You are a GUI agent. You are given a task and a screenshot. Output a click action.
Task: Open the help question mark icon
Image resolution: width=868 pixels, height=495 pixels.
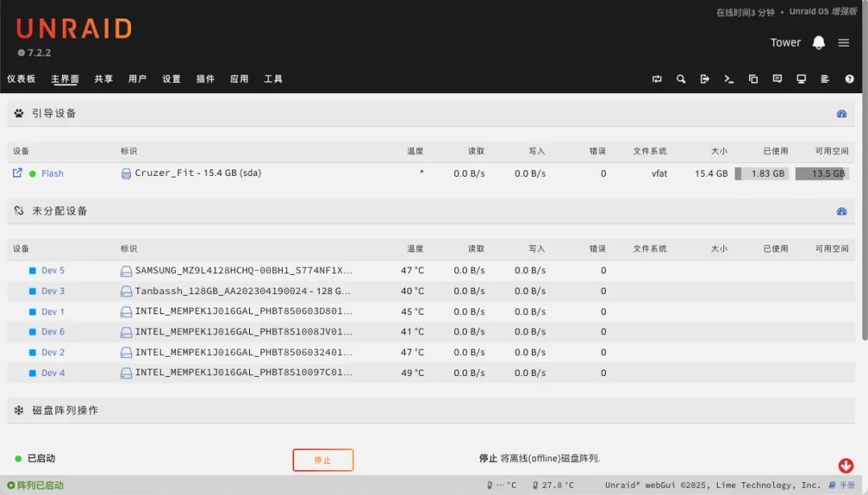point(850,79)
